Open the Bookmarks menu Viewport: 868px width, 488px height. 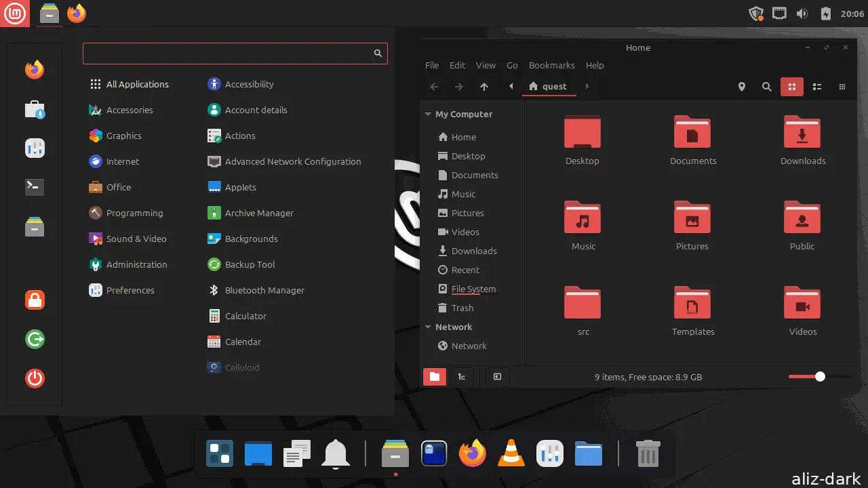coord(551,66)
